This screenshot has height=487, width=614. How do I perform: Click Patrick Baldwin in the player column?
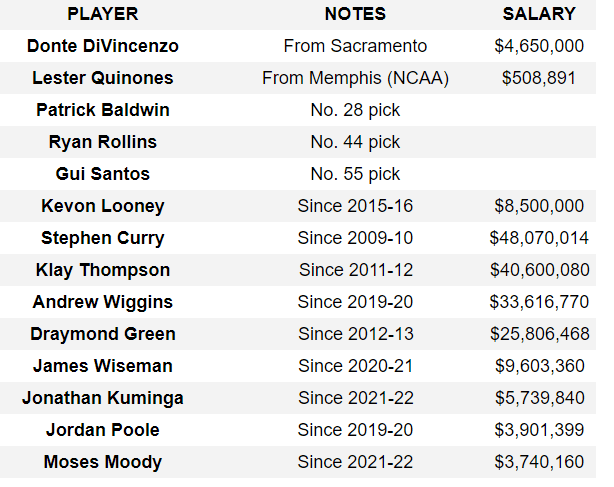[103, 110]
